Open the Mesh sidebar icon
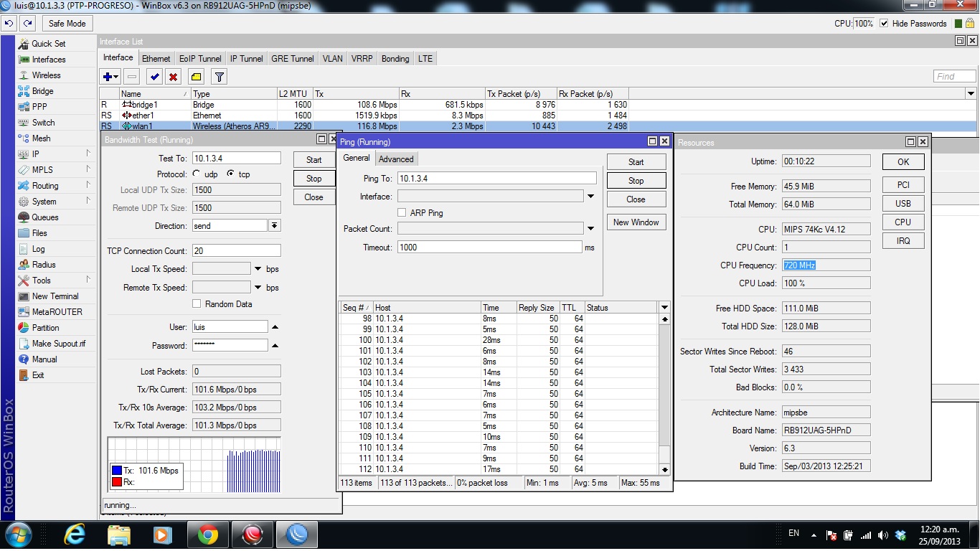 pos(24,138)
